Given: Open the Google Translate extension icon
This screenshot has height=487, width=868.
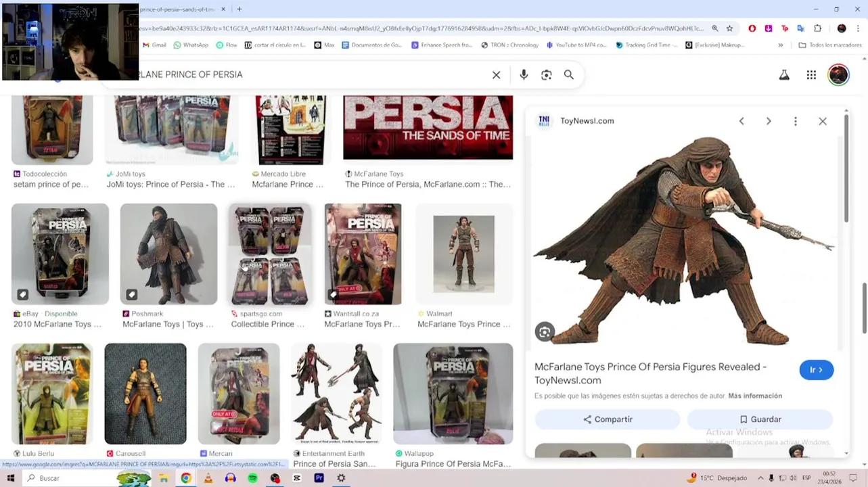Looking at the screenshot, I should pos(801,28).
